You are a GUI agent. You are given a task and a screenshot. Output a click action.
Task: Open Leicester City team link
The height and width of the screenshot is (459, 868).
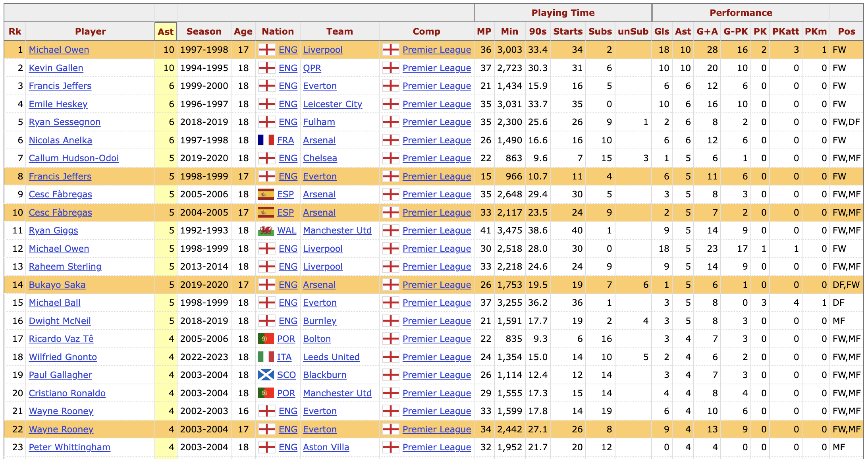(x=332, y=104)
